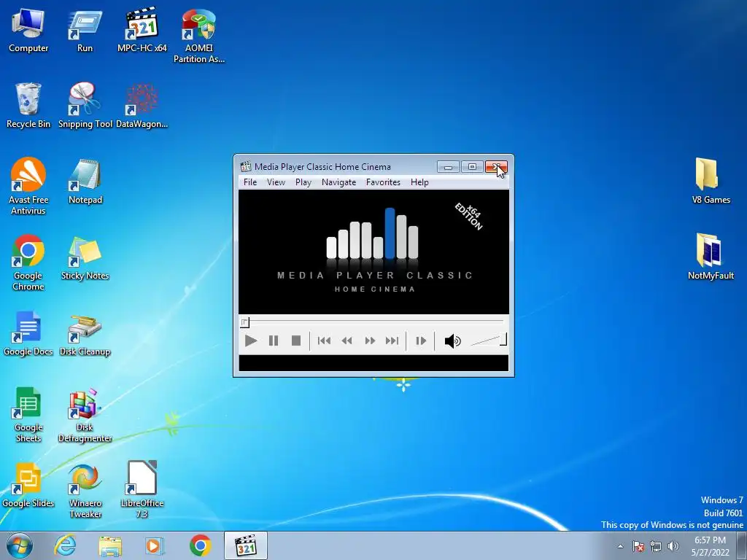Open the File menu

[250, 182]
